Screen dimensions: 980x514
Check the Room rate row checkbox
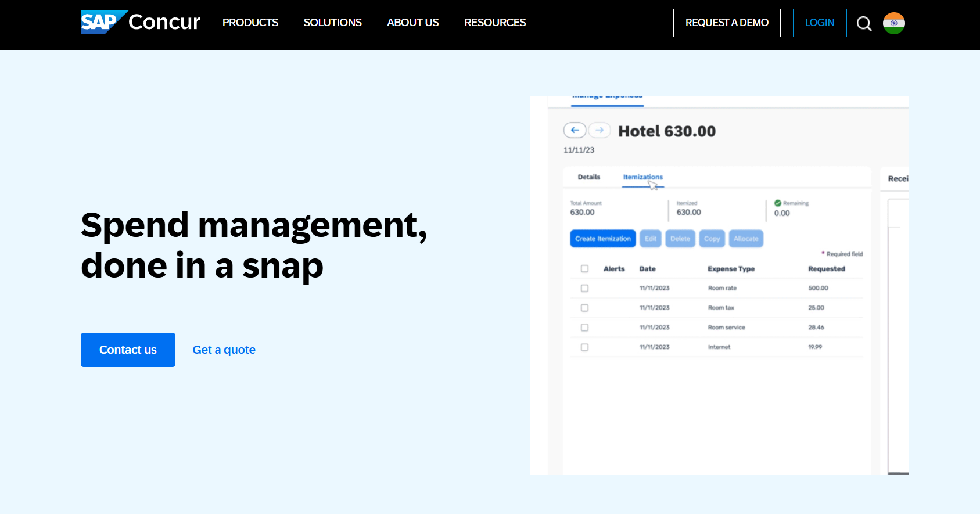(584, 288)
